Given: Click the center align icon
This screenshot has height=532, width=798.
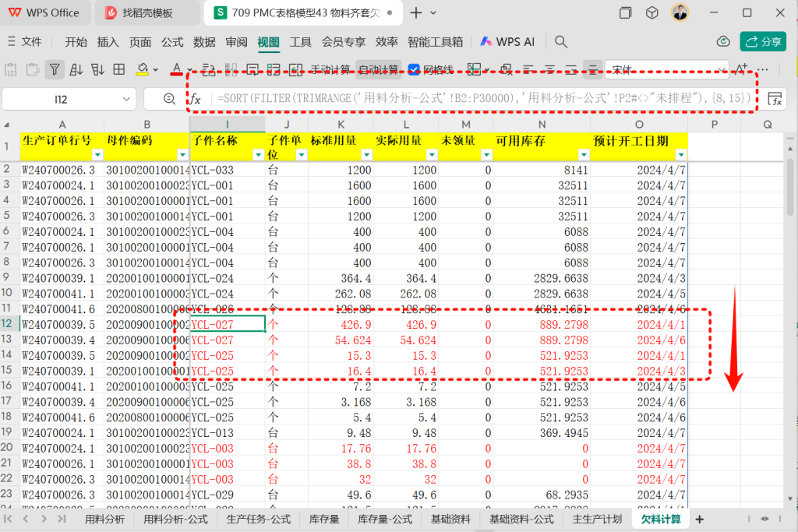Looking at the screenshot, I should pyautogui.click(x=549, y=69).
